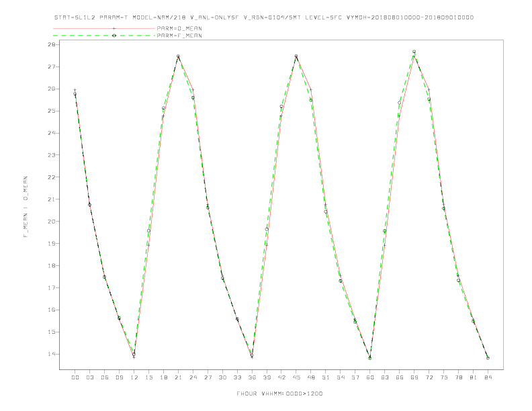Click the chart title text STAT=SL1L2
This screenshot has width=532, height=411.
coord(75,17)
